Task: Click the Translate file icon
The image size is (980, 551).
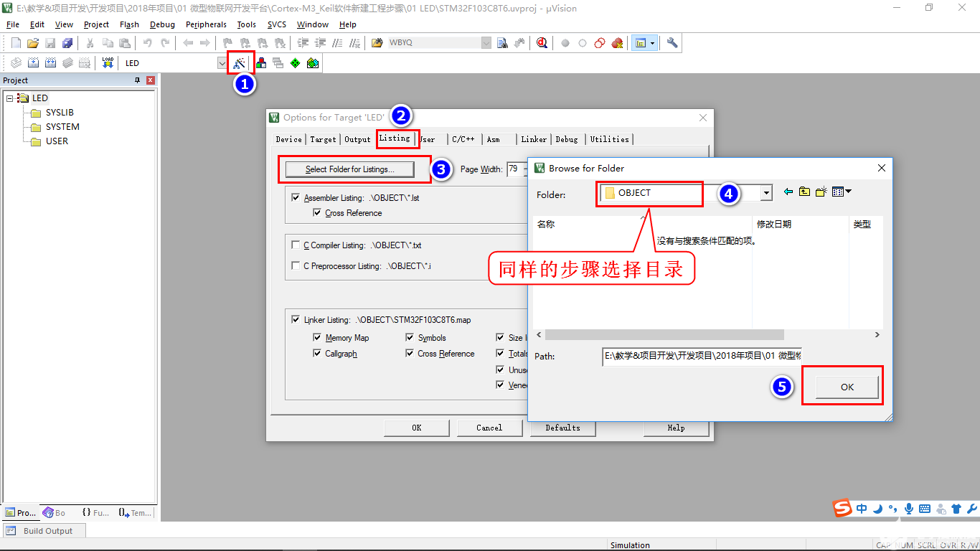Action: [x=16, y=63]
